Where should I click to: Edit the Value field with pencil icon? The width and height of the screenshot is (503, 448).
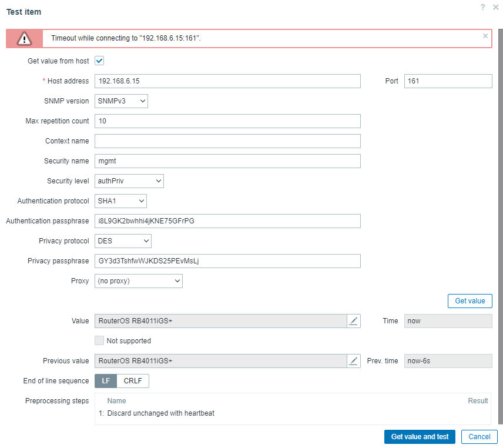pyautogui.click(x=353, y=321)
